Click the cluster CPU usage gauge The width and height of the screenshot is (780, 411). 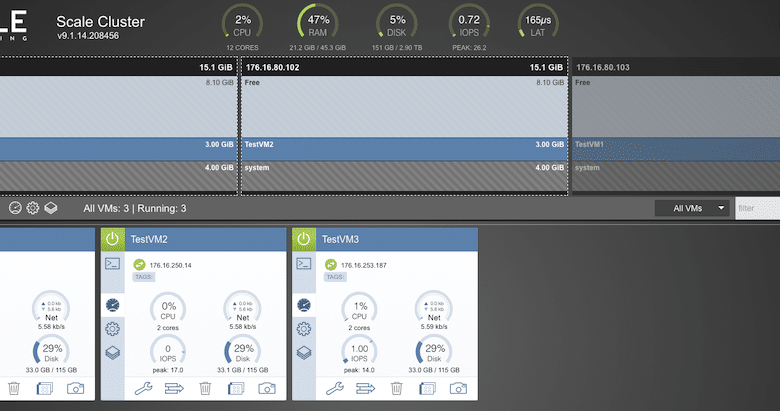pyautogui.click(x=242, y=22)
